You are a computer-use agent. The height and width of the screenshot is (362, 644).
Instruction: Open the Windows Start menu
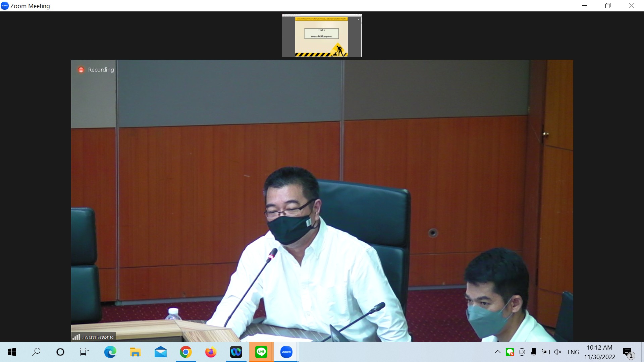coord(12,352)
